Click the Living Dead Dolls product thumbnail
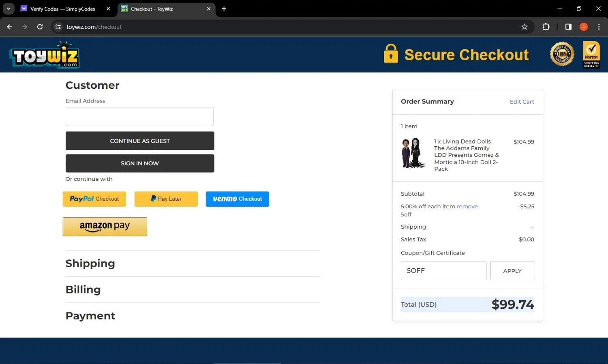The width and height of the screenshot is (608, 364). 413,153
